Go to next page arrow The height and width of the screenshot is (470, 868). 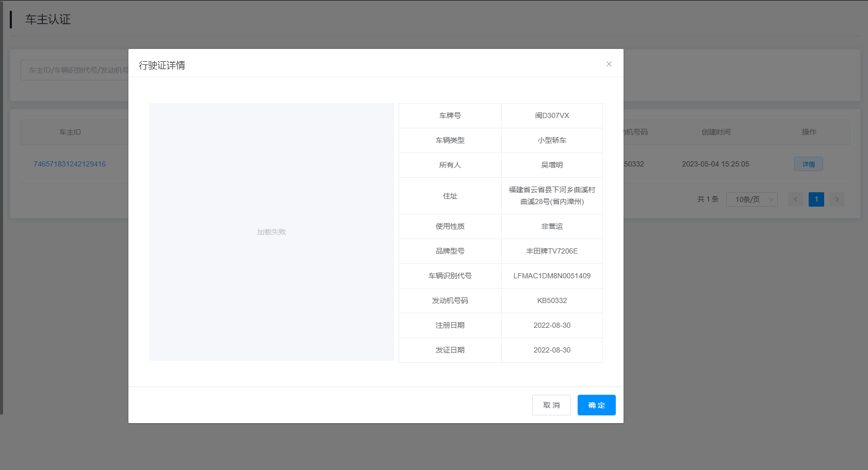[x=837, y=199]
